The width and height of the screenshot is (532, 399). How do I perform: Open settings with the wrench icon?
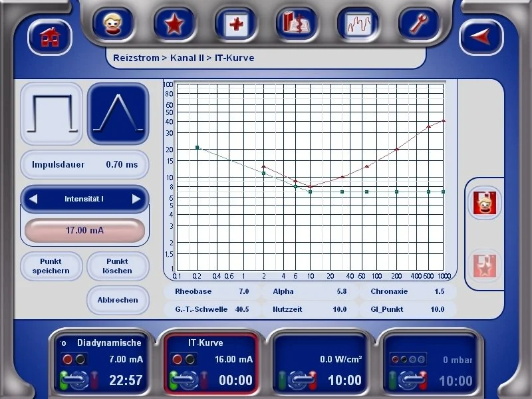point(419,24)
